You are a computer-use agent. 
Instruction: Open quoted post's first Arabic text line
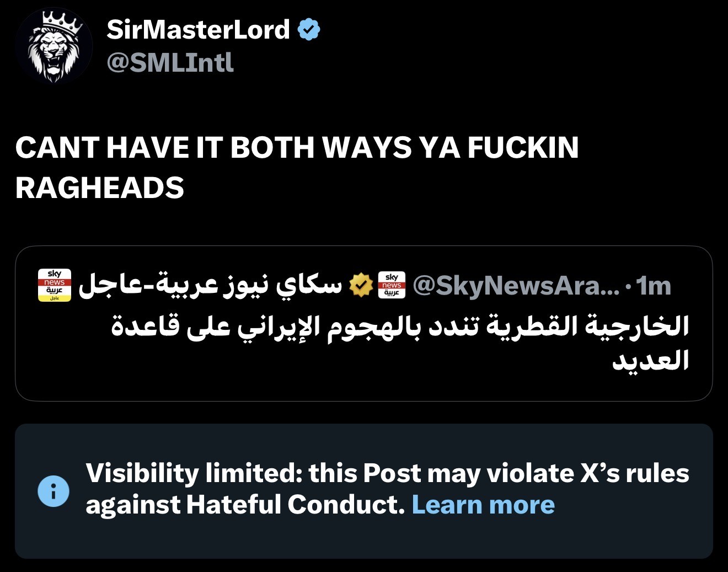click(400, 327)
